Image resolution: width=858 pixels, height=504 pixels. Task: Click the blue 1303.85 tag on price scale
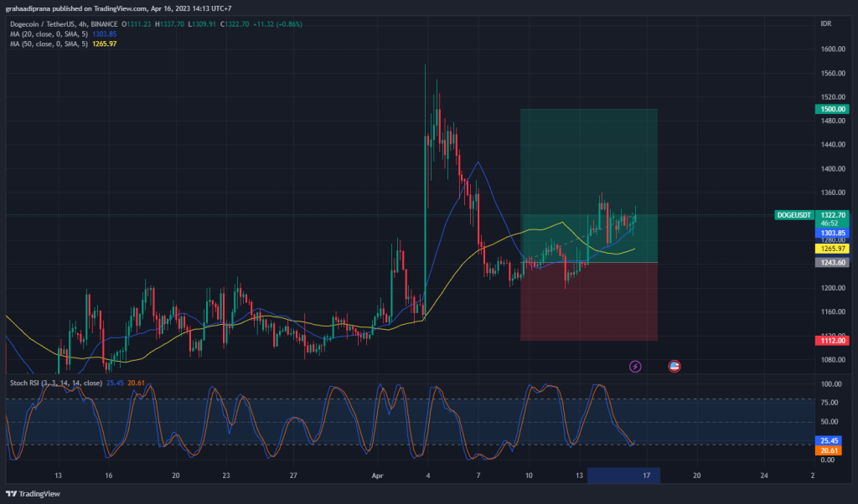(x=831, y=233)
